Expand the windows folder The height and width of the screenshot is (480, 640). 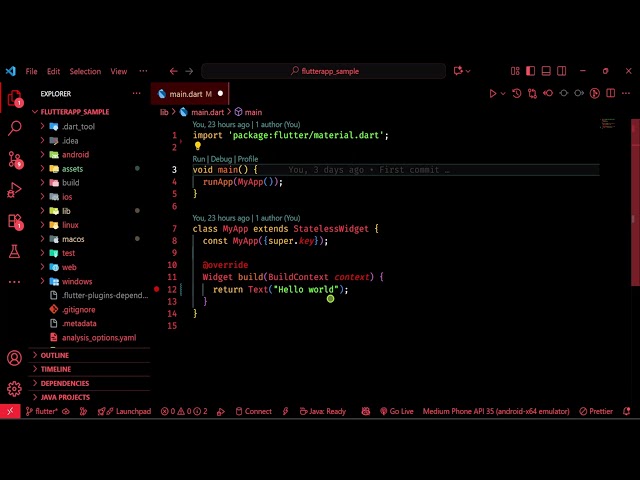(x=91, y=281)
